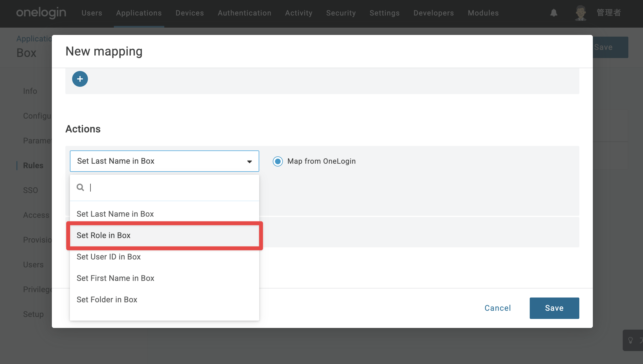Open the Developers menu

coord(434,13)
